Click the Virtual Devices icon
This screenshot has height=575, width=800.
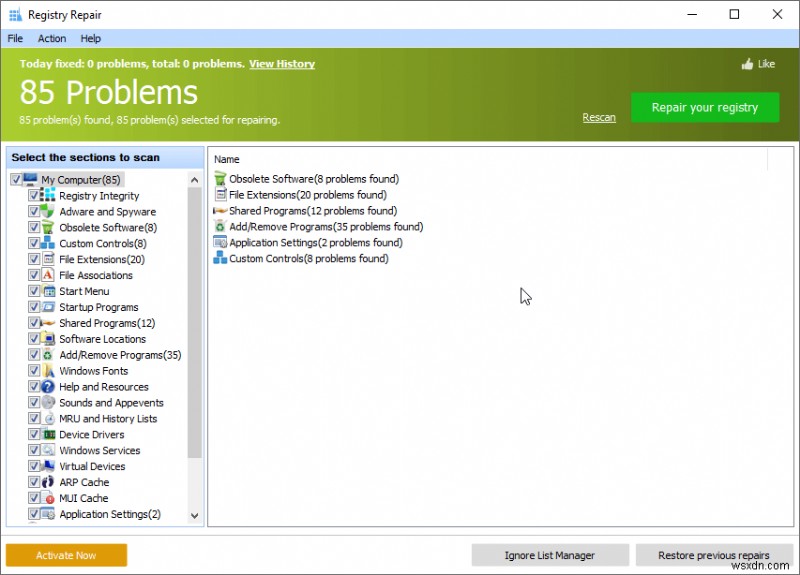point(47,466)
